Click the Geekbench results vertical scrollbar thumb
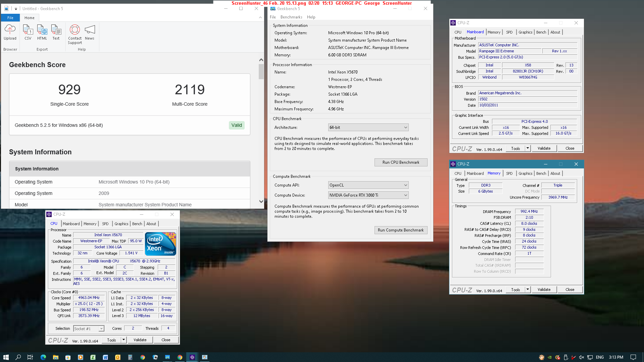This screenshot has height=362, width=644. [x=261, y=71]
